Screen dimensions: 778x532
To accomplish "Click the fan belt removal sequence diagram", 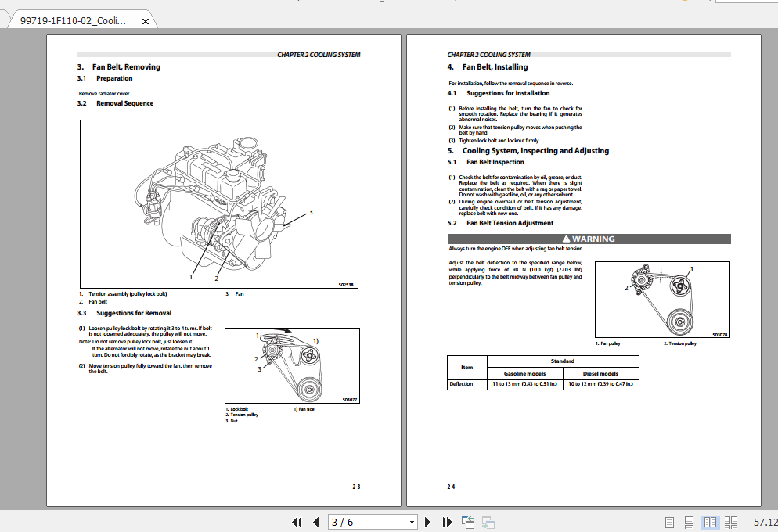I will point(218,204).
